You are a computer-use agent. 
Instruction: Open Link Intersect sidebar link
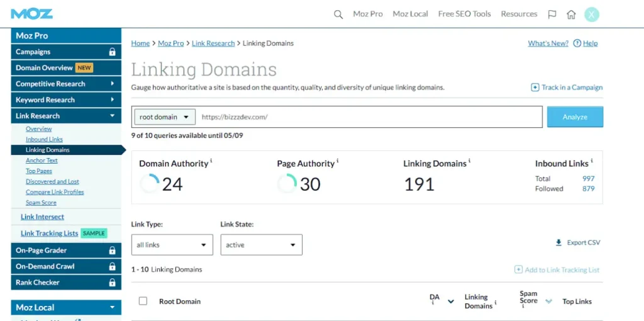click(42, 217)
